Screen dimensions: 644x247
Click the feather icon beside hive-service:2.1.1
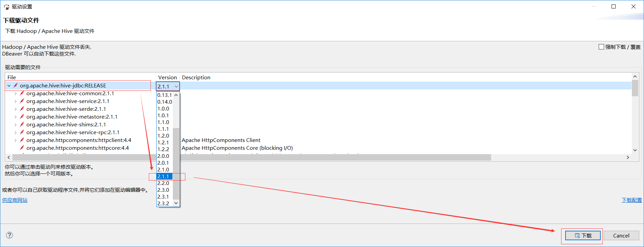click(22, 101)
